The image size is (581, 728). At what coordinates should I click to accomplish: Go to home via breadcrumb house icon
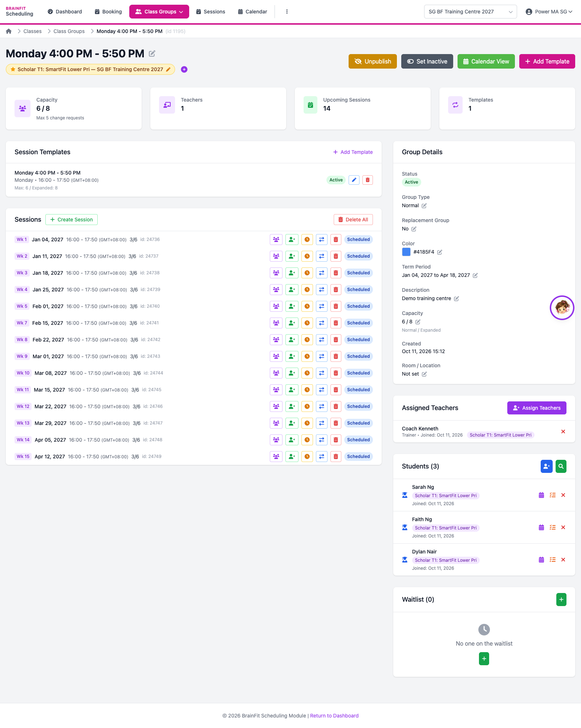[x=9, y=31]
